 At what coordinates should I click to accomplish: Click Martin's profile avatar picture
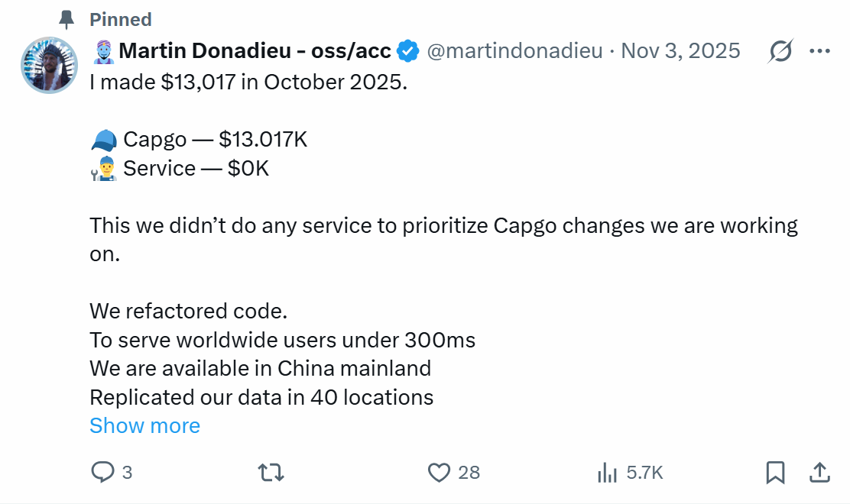(x=49, y=65)
